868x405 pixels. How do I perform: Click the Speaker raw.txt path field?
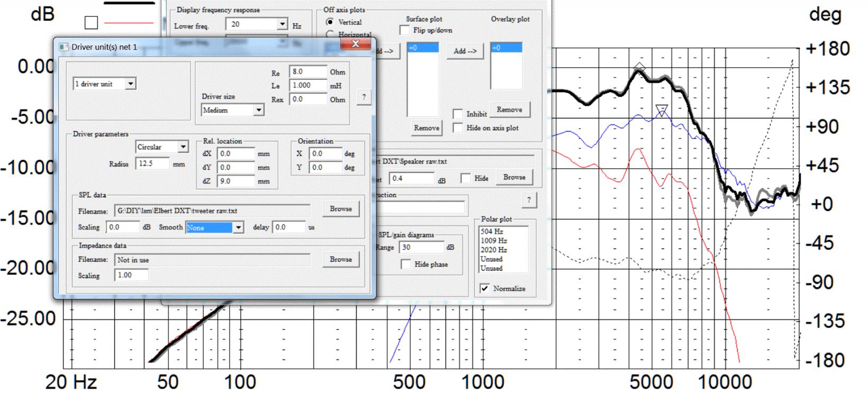point(455,161)
